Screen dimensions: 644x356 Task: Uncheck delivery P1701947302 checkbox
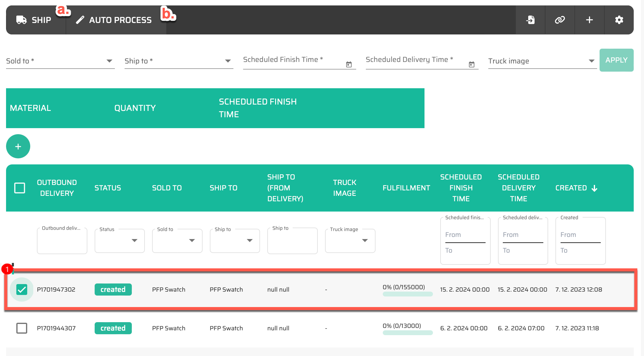point(22,290)
